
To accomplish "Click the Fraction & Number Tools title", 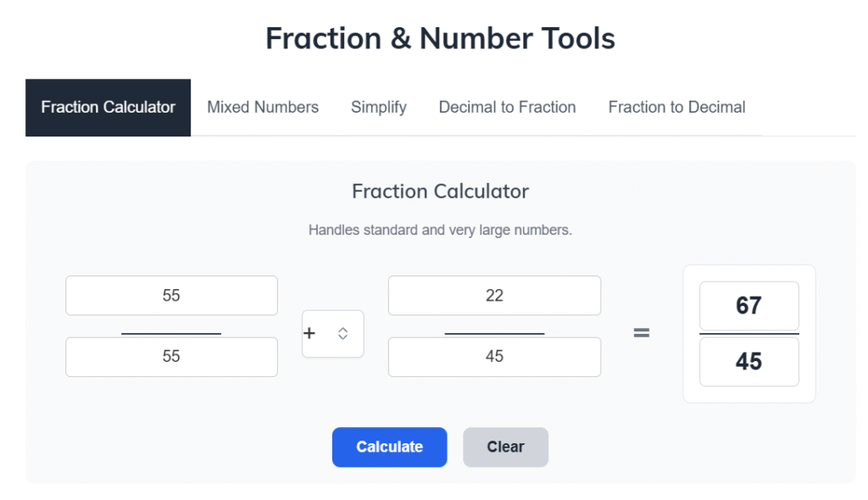I will pyautogui.click(x=440, y=38).
